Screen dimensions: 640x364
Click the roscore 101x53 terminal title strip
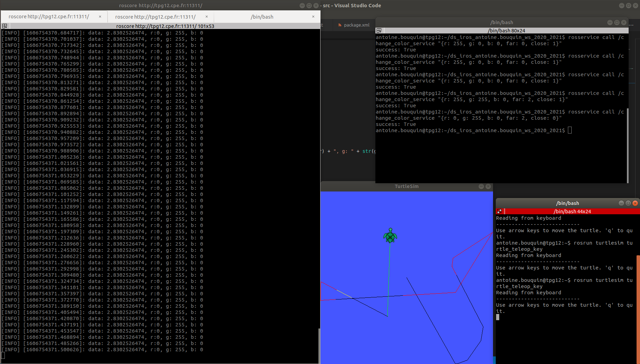(165, 26)
